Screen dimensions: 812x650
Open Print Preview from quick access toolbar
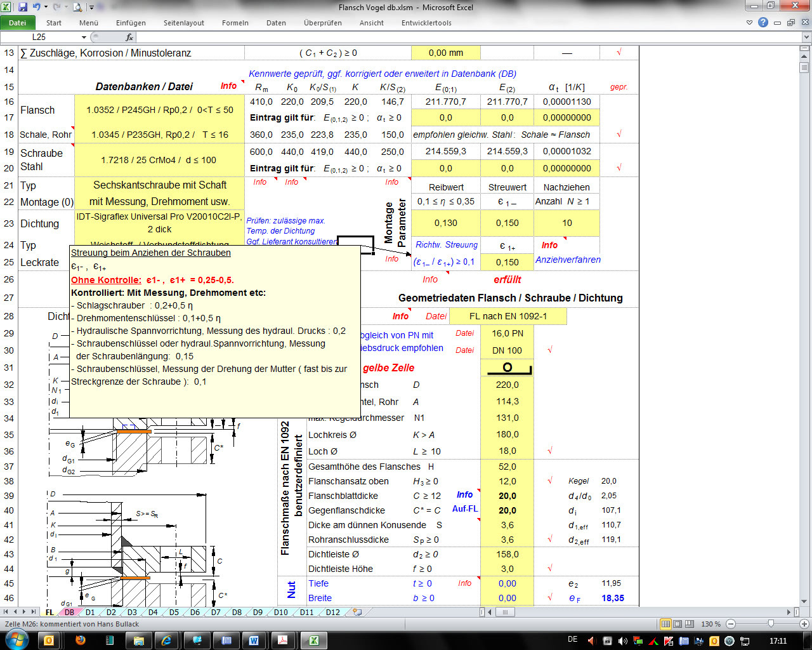click(77, 7)
